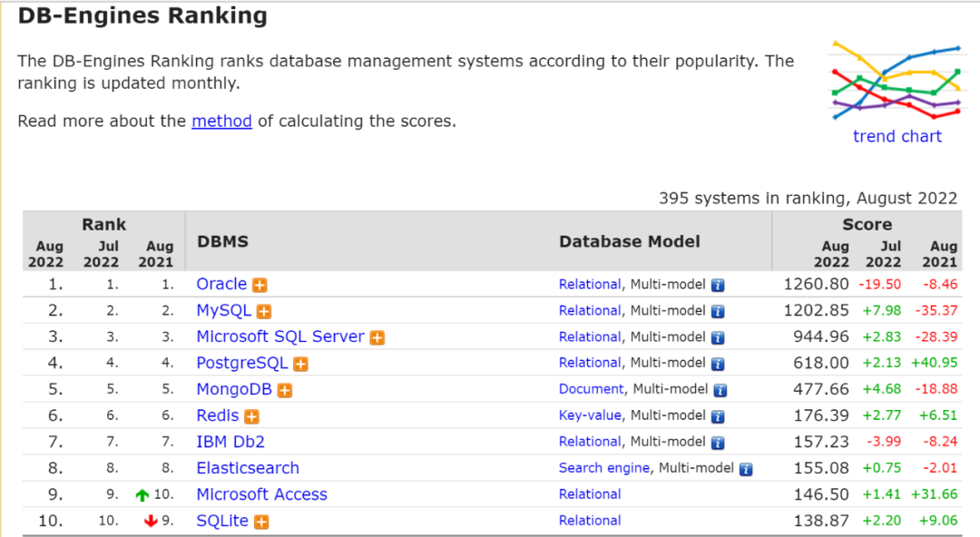The image size is (980, 537).
Task: Click the orange plus icon next to Oracle
Action: pyautogui.click(x=260, y=285)
